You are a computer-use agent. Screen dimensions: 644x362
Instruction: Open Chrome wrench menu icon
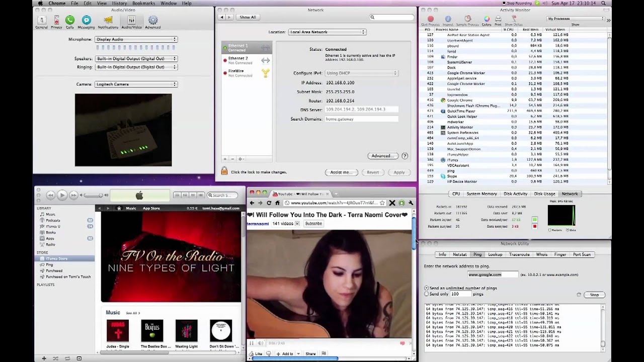point(411,203)
